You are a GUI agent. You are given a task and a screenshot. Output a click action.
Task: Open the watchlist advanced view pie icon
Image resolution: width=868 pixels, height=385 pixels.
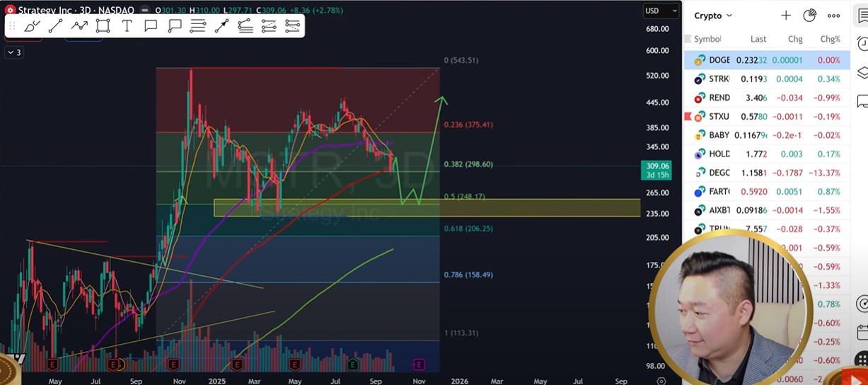pyautogui.click(x=810, y=16)
